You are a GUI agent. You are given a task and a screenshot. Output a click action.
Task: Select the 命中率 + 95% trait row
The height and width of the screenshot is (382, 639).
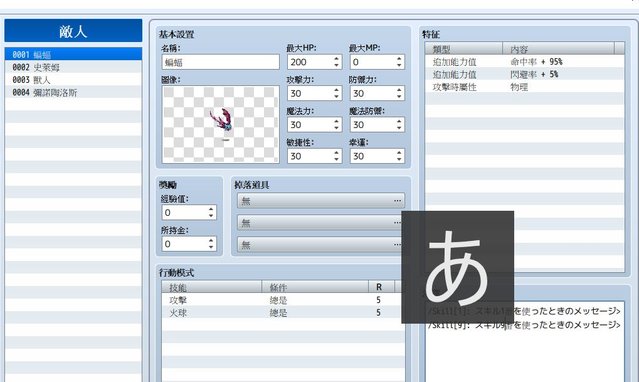pyautogui.click(x=524, y=62)
